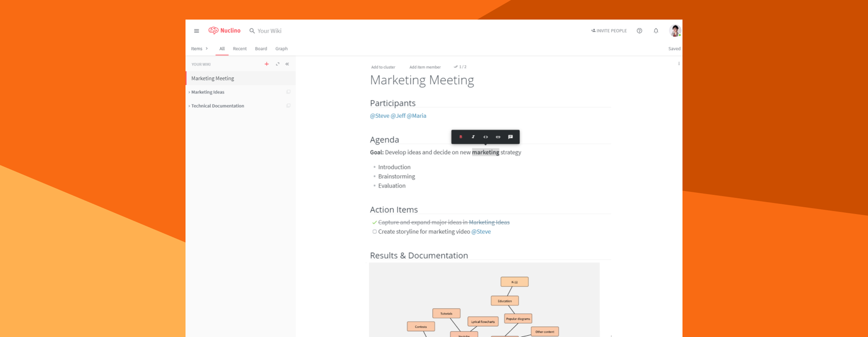Open the hamburger menu
The image size is (868, 337).
tap(197, 31)
